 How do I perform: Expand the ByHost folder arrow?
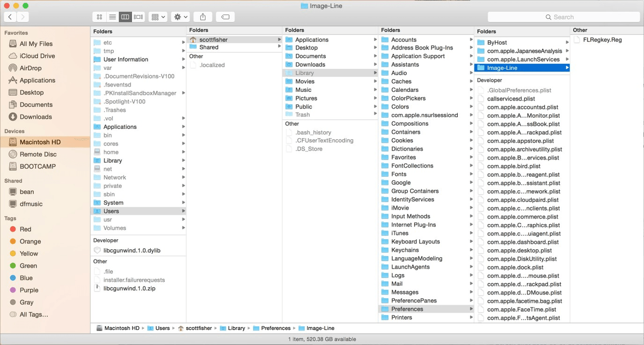(567, 42)
